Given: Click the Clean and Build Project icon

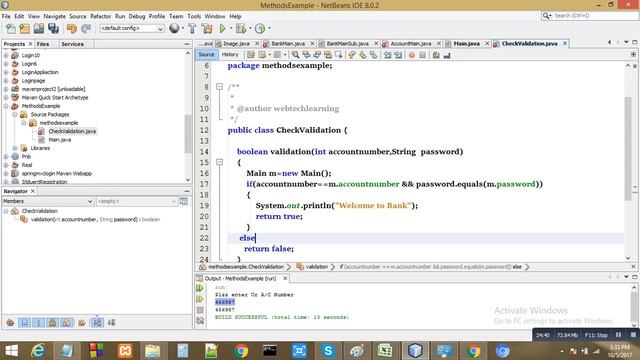Looking at the screenshot, I should click(207, 29).
